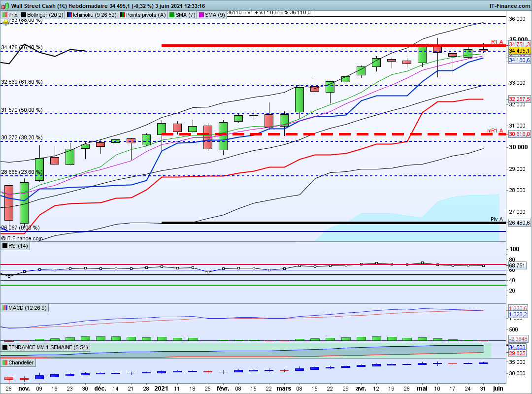Select Fibonacci label 30 272 (38,20 %)
The height and width of the screenshot is (394, 532).
tap(22, 137)
